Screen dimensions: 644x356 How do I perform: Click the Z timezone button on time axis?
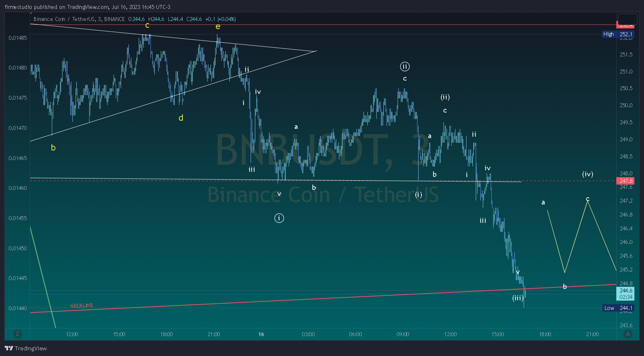point(17,334)
